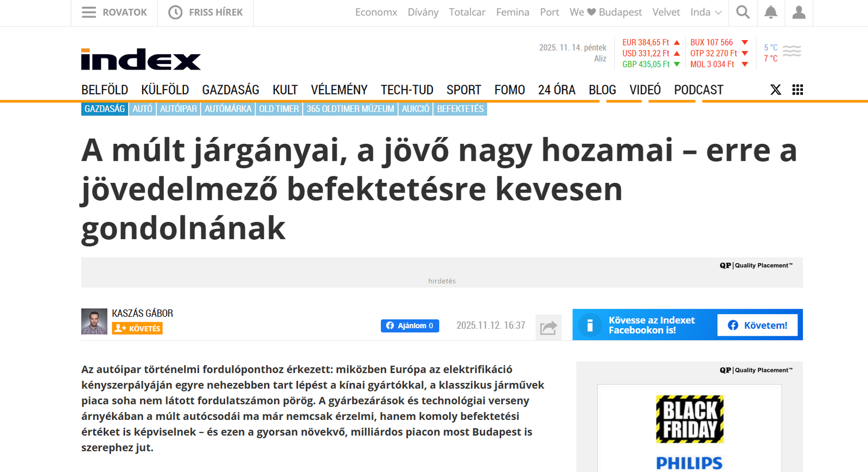Image resolution: width=868 pixels, height=472 pixels.
Task: Click the Facebook Ajánlom button
Action: [x=410, y=326]
